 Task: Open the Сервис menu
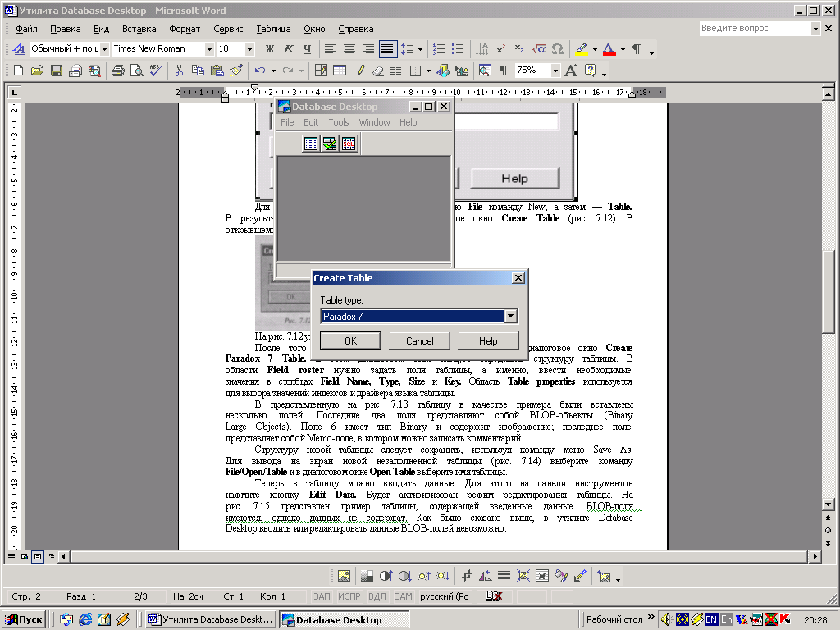pos(228,29)
